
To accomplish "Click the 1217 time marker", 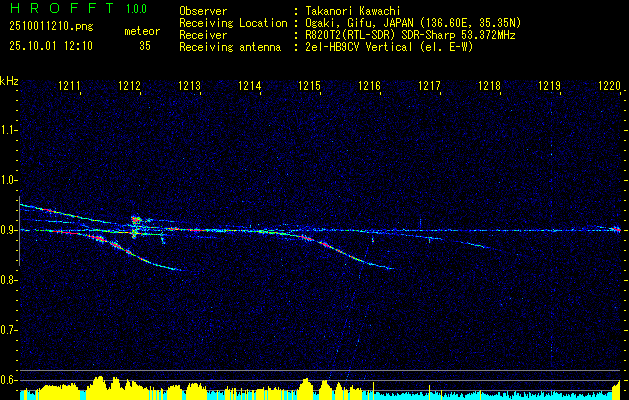I will click(x=429, y=85).
